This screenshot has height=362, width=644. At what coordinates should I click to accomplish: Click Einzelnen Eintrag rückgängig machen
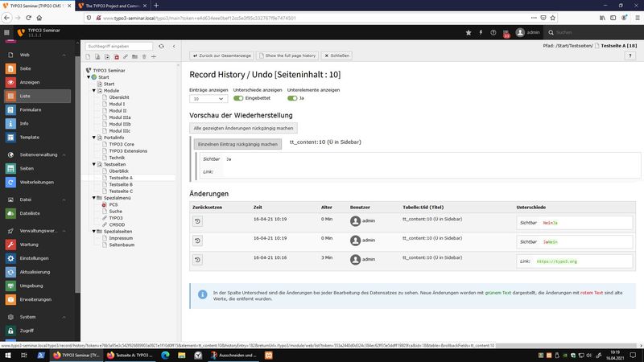(x=237, y=144)
